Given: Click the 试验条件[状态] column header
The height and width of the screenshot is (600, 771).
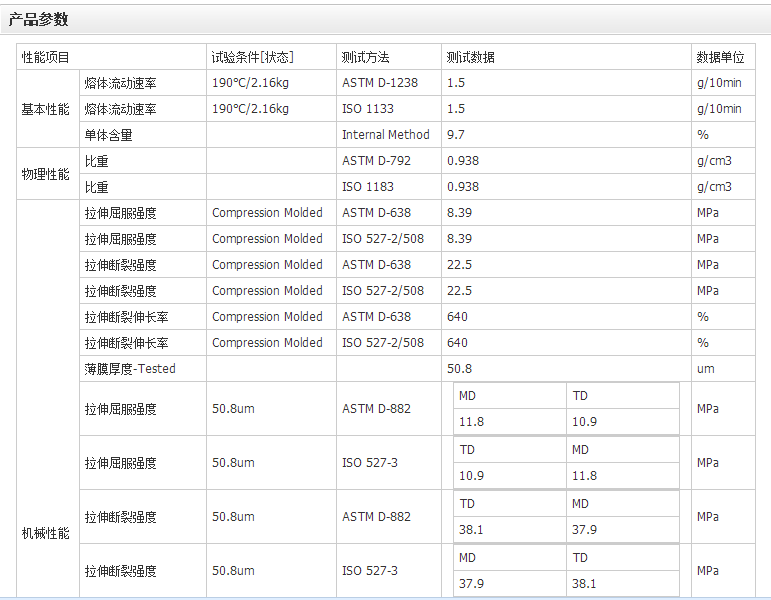Looking at the screenshot, I should point(253,57).
